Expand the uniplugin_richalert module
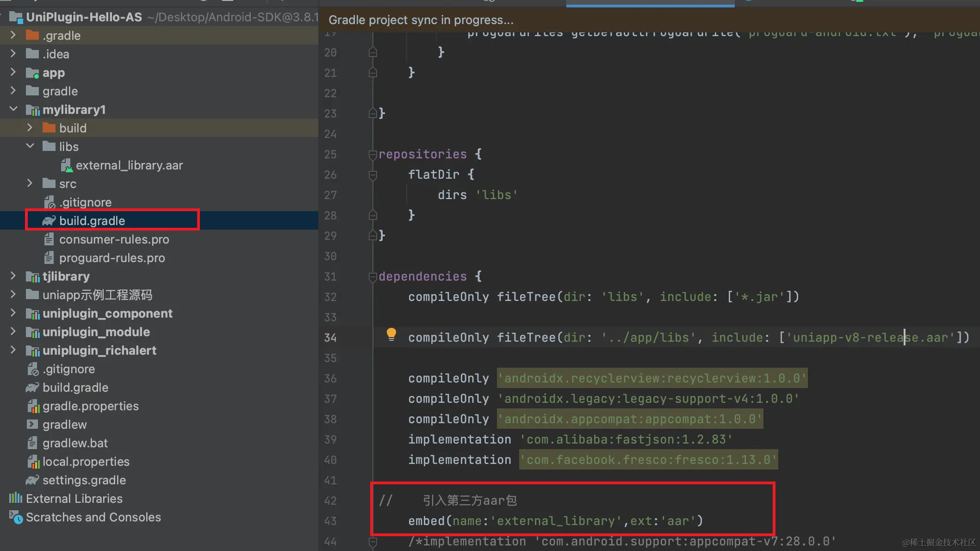The image size is (980, 551). pyautogui.click(x=13, y=350)
